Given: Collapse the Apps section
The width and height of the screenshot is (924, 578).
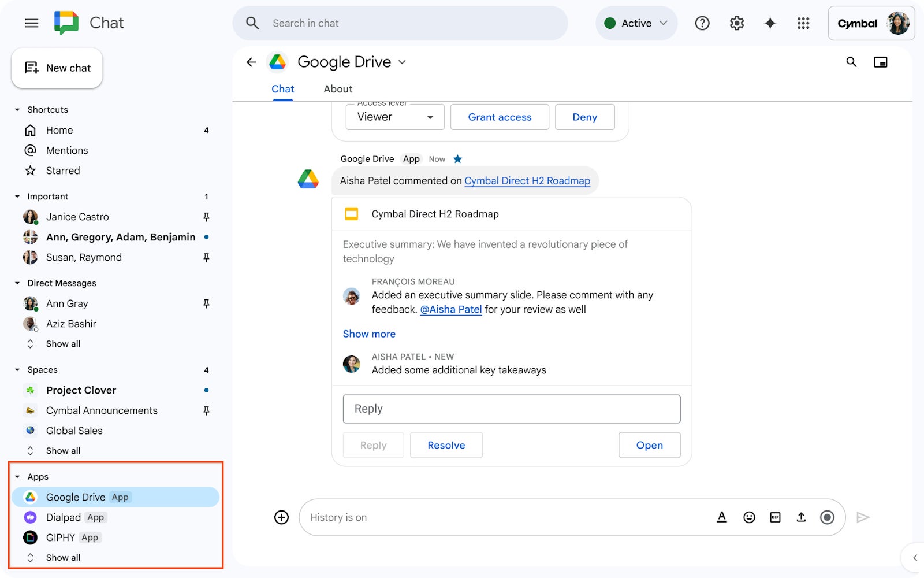Looking at the screenshot, I should (x=17, y=477).
